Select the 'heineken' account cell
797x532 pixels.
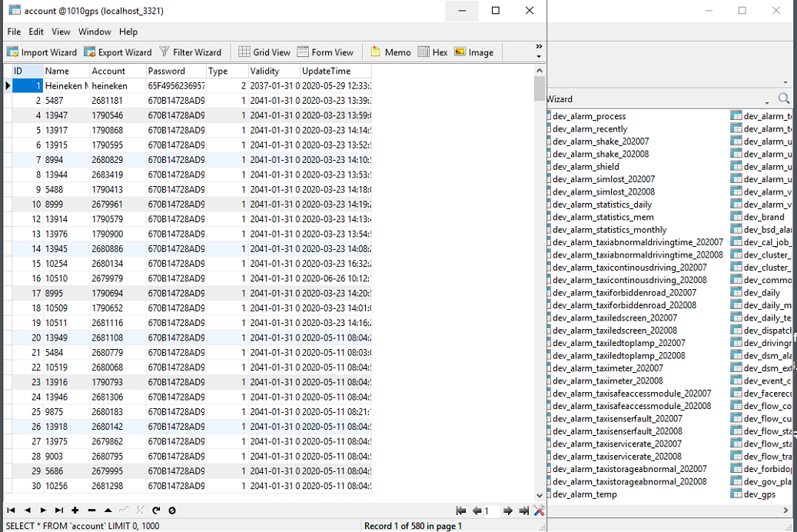click(118, 85)
